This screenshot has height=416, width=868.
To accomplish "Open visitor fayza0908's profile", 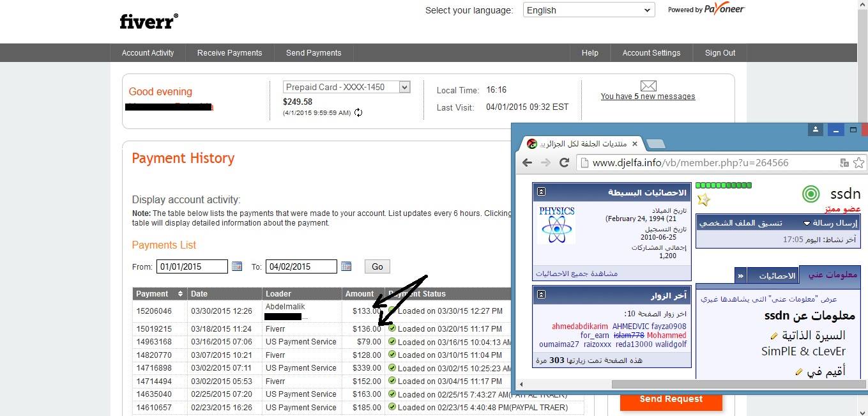I will click(x=669, y=327).
